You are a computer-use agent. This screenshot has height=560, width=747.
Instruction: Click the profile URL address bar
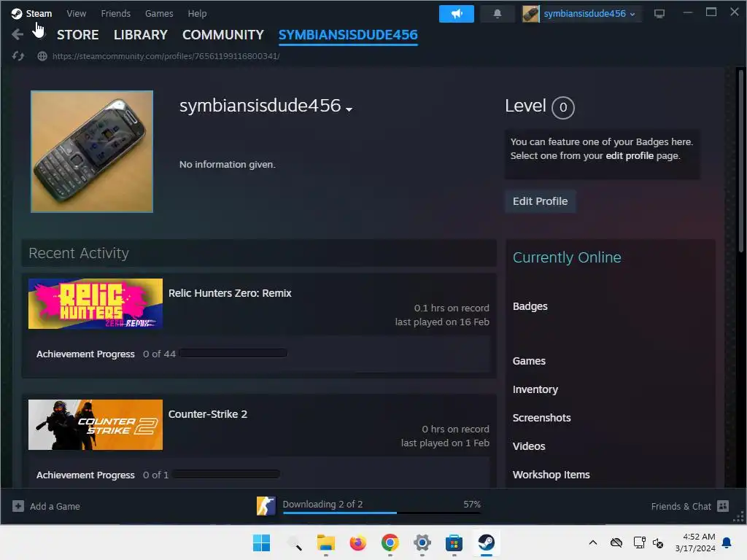166,56
